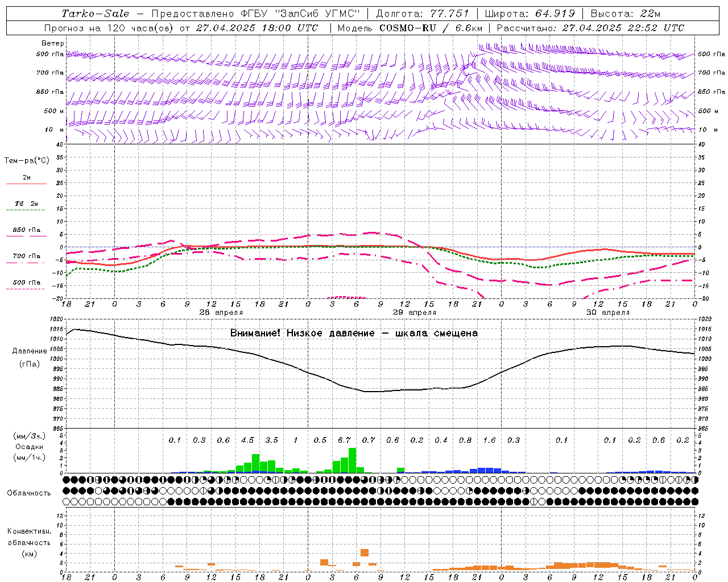Image resolution: width=728 pixels, height=582 pixels.
Task: Click the '30 апреля' date label
Action: [x=608, y=313]
